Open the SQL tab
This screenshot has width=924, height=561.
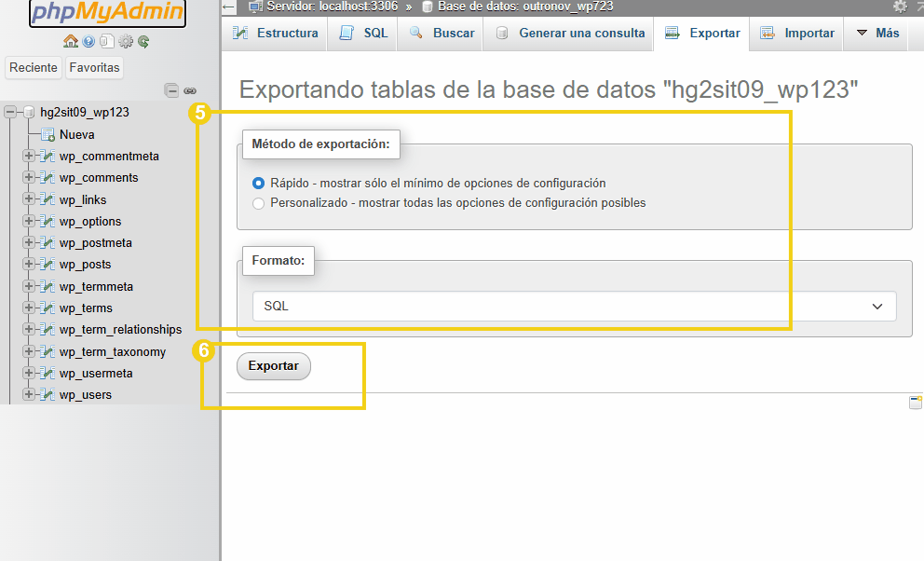(x=363, y=33)
